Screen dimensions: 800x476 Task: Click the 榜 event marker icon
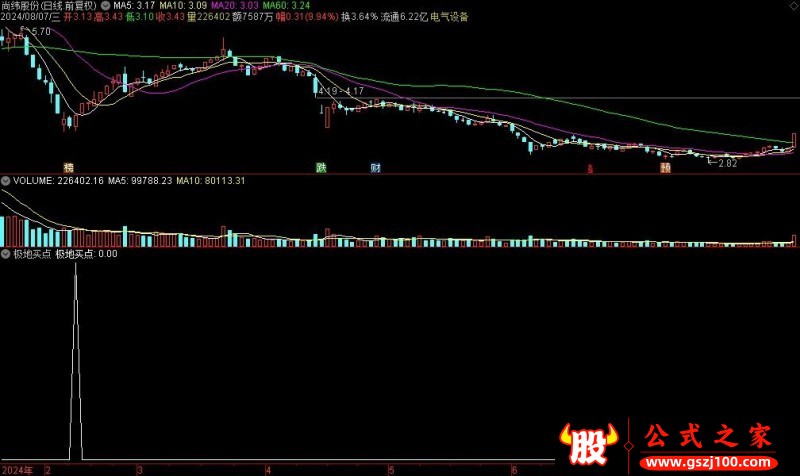pyautogui.click(x=68, y=168)
